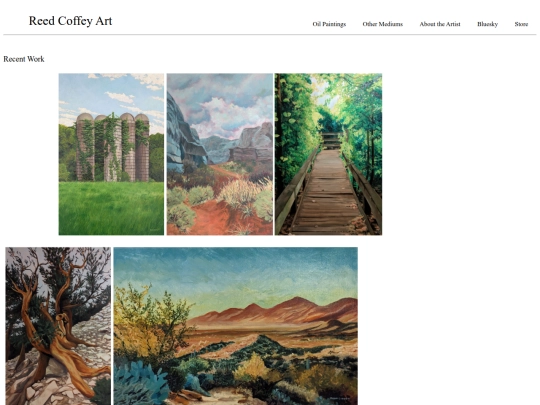The width and height of the screenshot is (540, 405).
Task: View the red desert canyon painting
Action: pos(220,154)
